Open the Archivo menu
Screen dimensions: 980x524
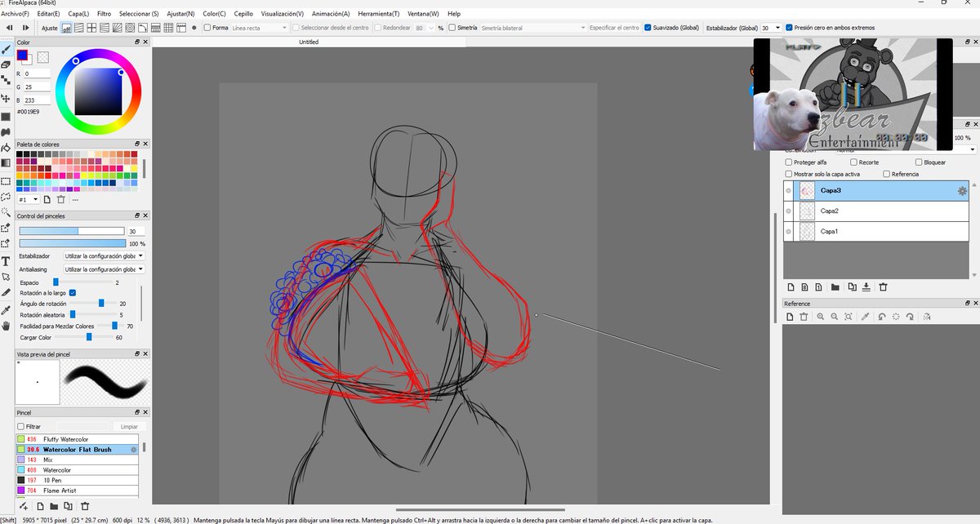[x=15, y=14]
